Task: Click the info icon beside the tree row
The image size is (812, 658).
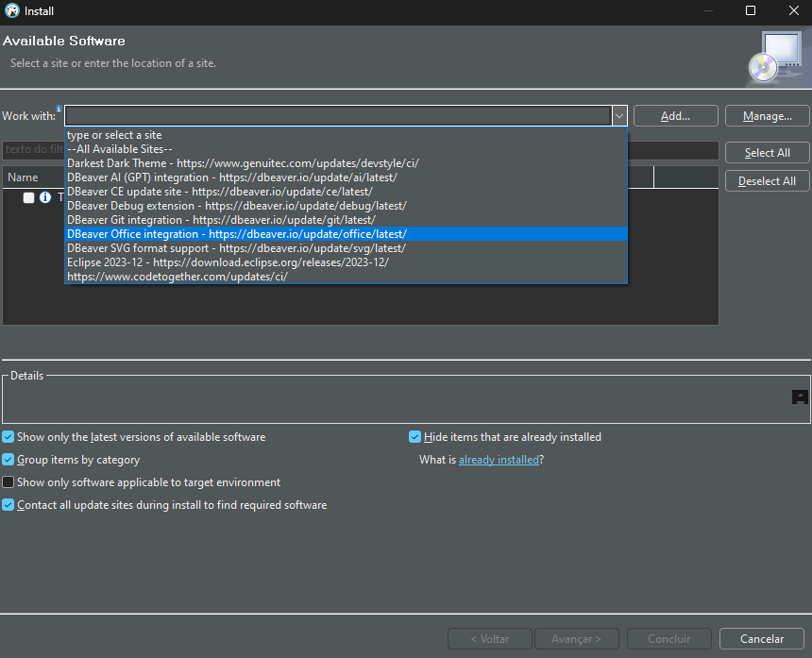Action: [x=45, y=197]
